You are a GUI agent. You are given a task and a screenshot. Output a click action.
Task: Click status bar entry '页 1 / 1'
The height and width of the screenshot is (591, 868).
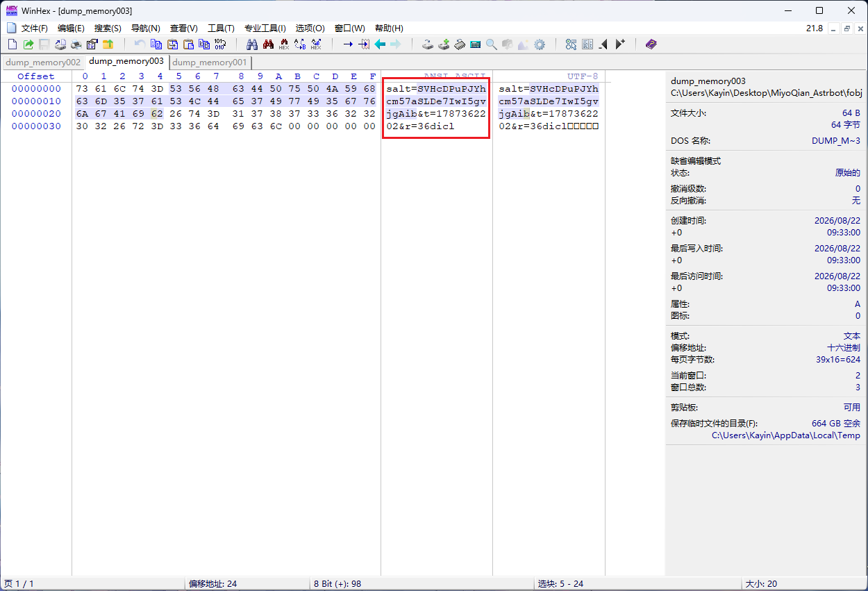pos(19,584)
